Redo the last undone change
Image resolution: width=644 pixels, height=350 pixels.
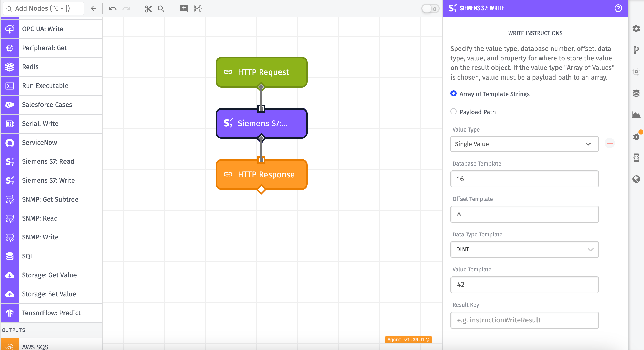(x=126, y=8)
